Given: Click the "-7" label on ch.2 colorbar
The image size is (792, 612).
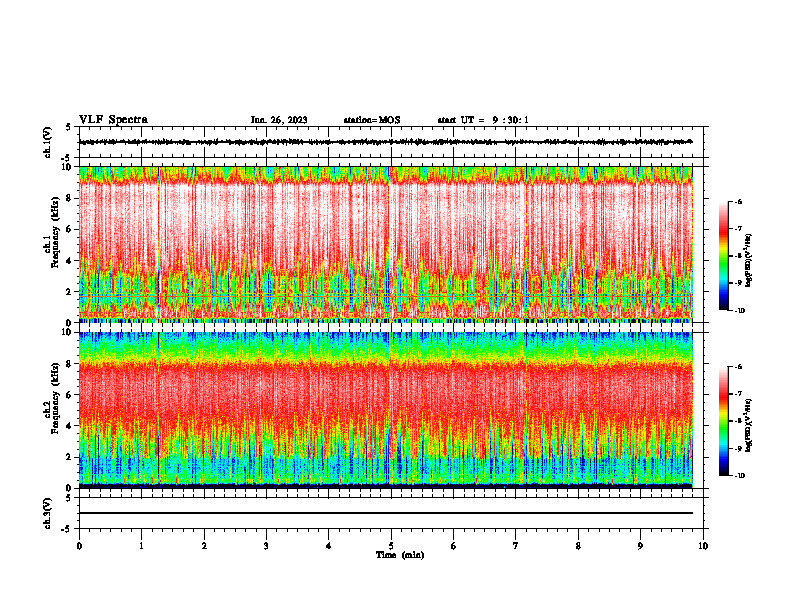Looking at the screenshot, I should 738,394.
